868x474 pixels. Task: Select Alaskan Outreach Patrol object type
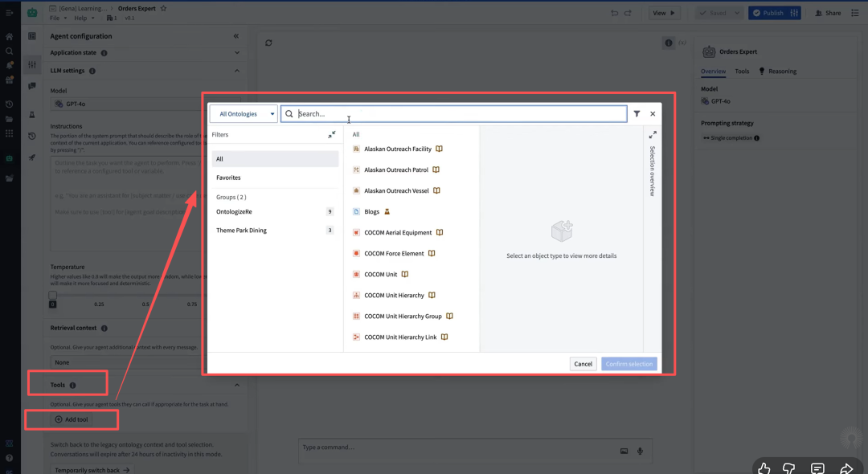[395, 170]
